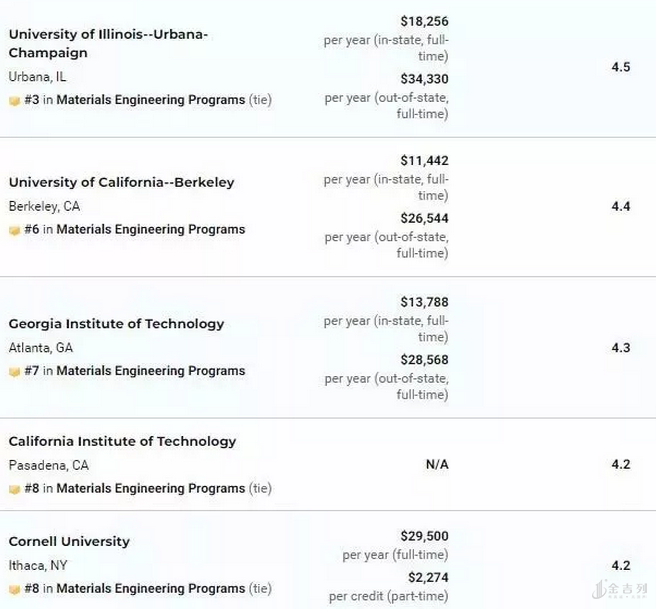The height and width of the screenshot is (609, 656).
Task: Click Illinois Materials Engineering Programs ranking link
Action: [150, 100]
